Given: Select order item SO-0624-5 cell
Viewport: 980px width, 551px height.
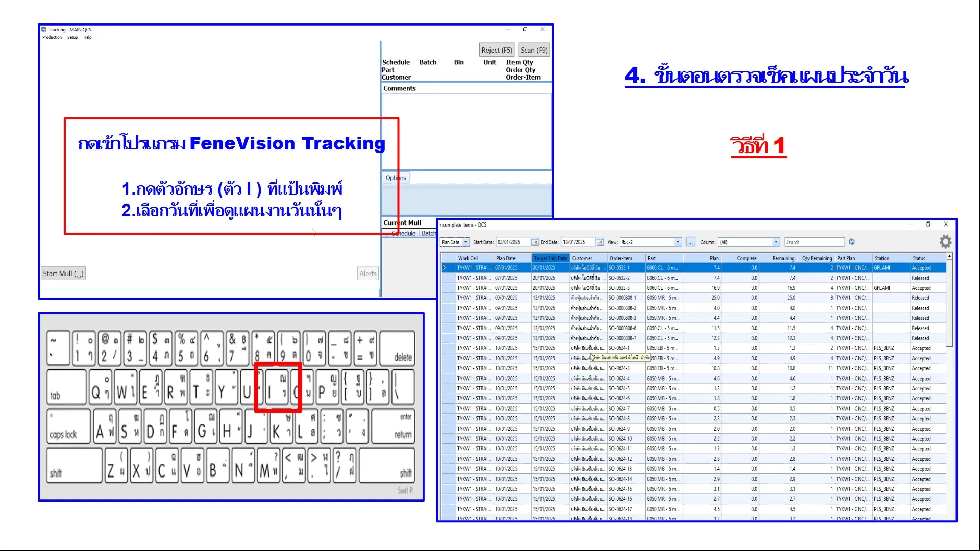Looking at the screenshot, I should (x=626, y=388).
